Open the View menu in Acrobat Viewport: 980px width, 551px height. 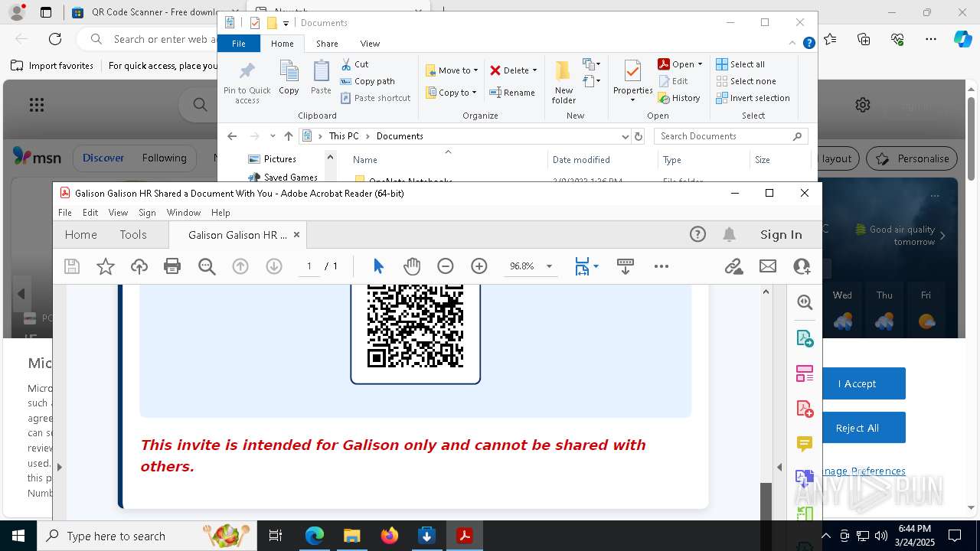pyautogui.click(x=118, y=213)
